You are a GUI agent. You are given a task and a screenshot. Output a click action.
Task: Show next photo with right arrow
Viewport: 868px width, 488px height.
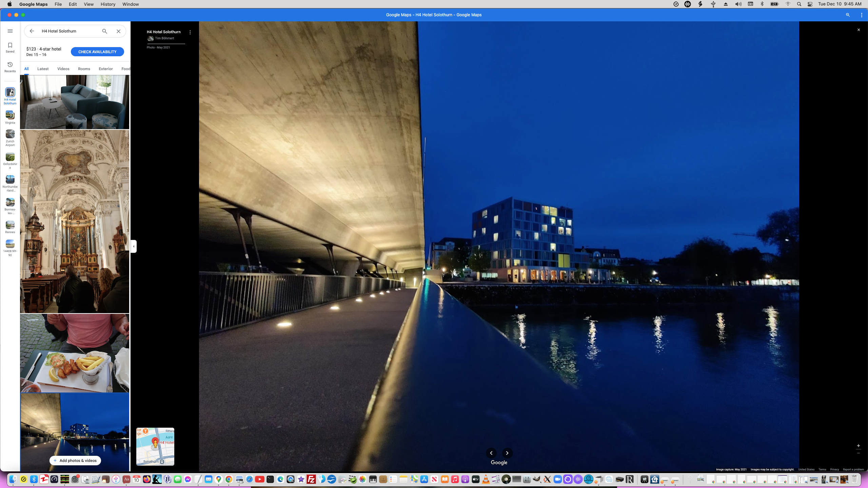507,453
